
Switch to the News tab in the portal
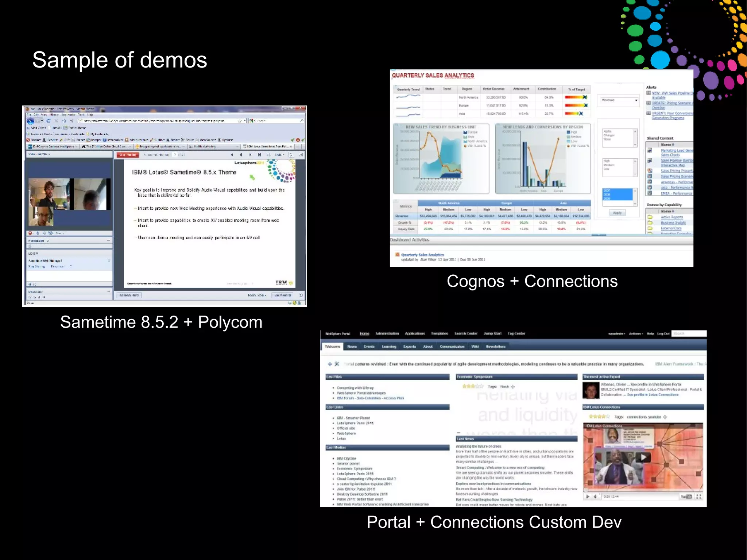[x=352, y=347]
